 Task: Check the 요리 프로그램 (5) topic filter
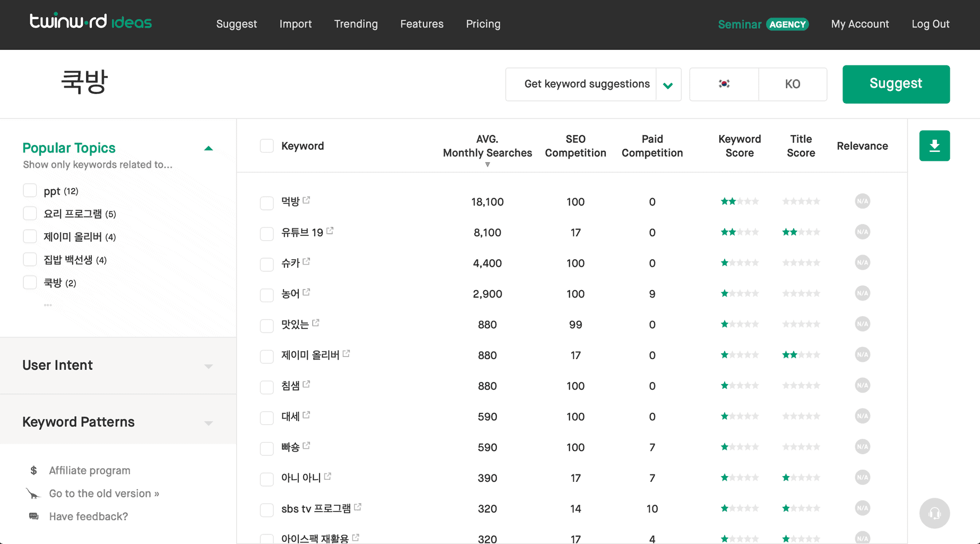tap(30, 213)
